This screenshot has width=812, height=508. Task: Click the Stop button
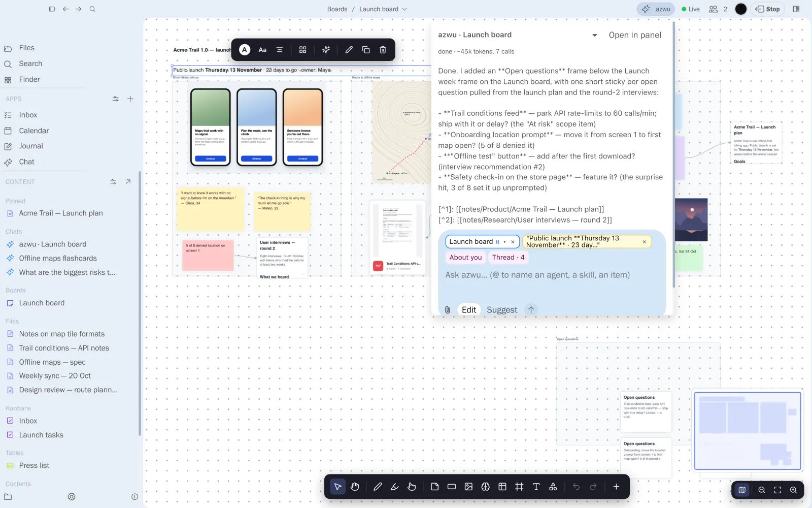pyautogui.click(x=768, y=9)
